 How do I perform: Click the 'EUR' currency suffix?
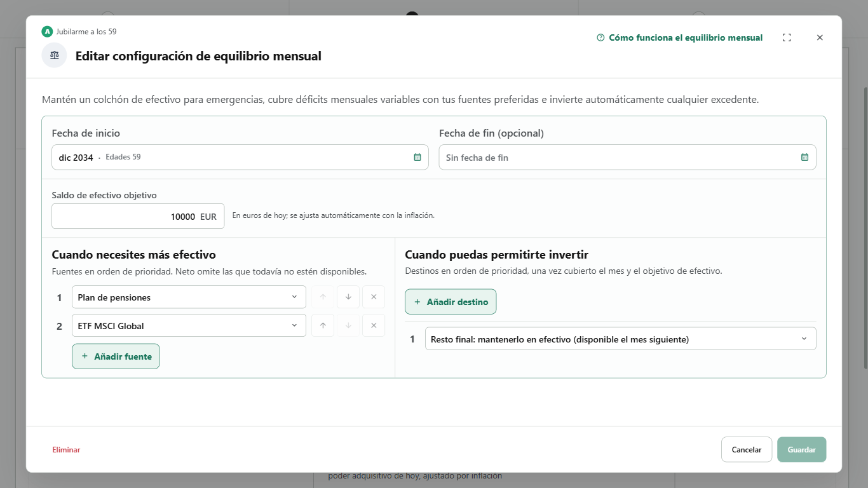(x=208, y=217)
